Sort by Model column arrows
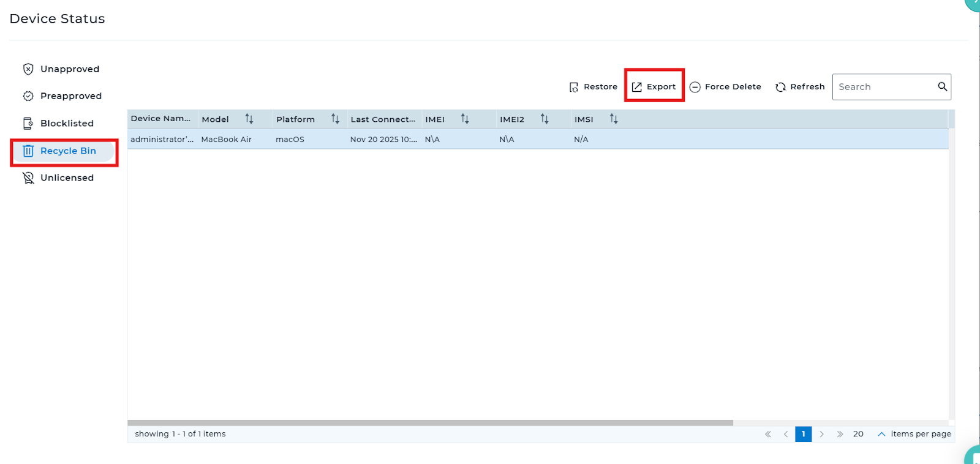 pyautogui.click(x=249, y=119)
